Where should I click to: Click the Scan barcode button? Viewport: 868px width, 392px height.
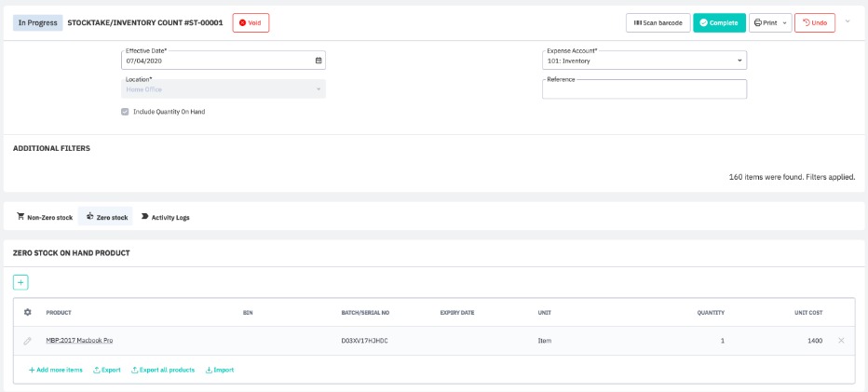click(x=657, y=22)
